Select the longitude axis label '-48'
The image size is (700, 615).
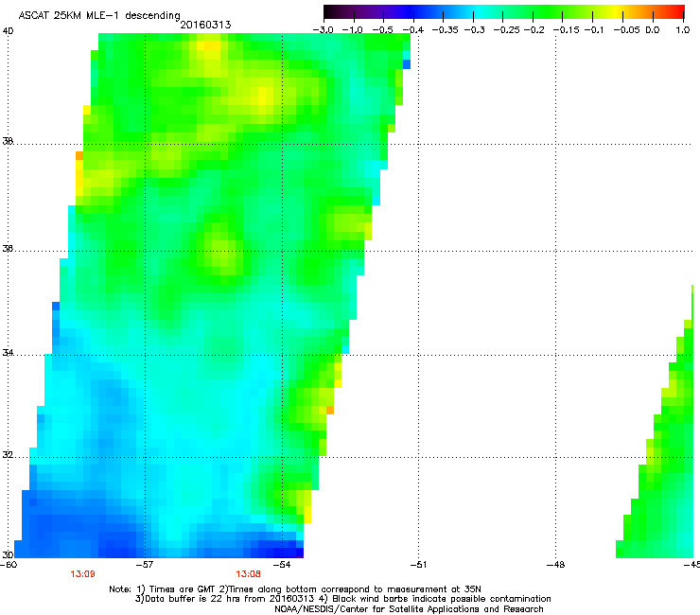pyautogui.click(x=555, y=565)
